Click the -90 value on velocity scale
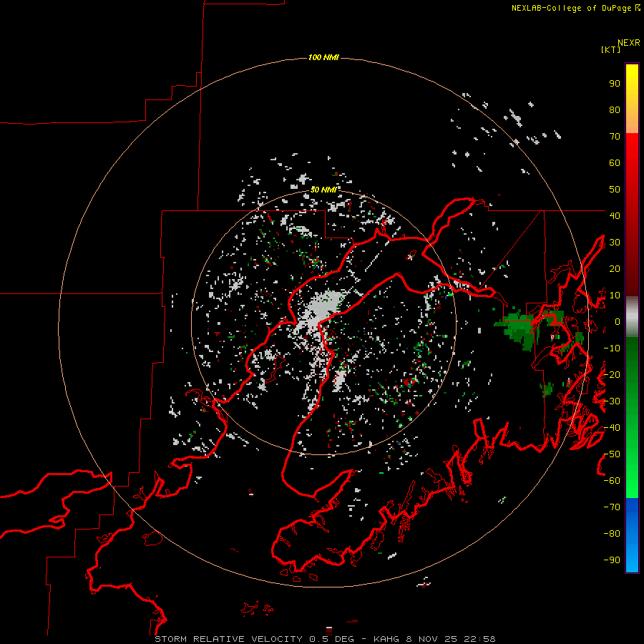 (x=612, y=560)
